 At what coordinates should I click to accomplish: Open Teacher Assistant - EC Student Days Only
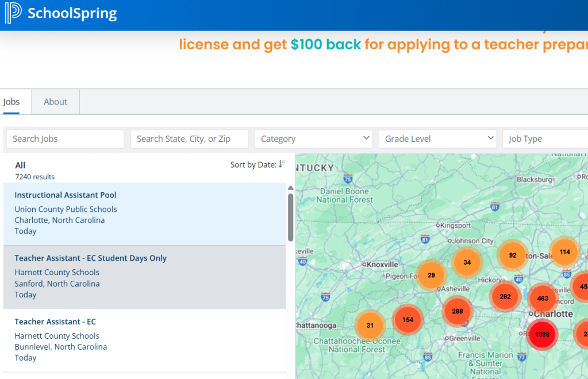(x=90, y=258)
